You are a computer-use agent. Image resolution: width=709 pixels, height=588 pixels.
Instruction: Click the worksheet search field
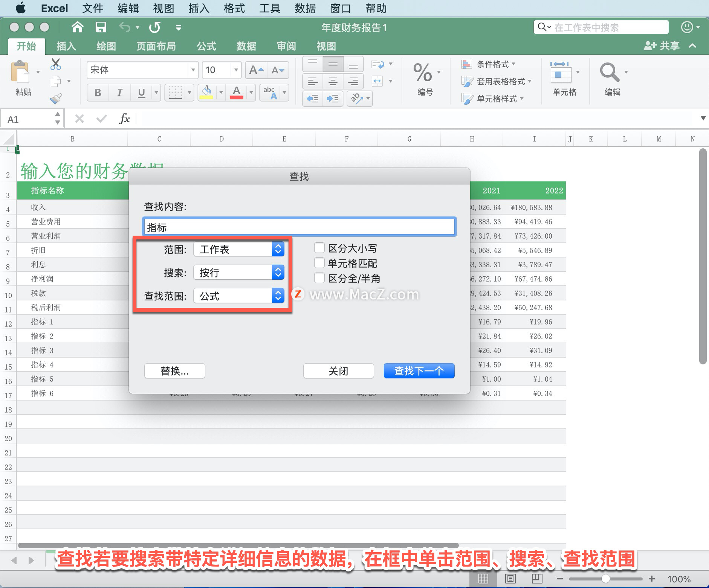[601, 27]
